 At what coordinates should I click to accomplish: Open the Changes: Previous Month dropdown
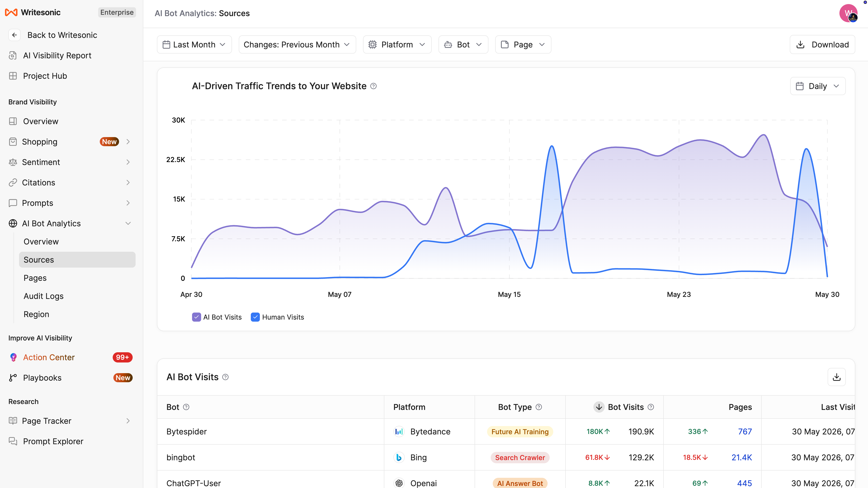[x=297, y=44]
